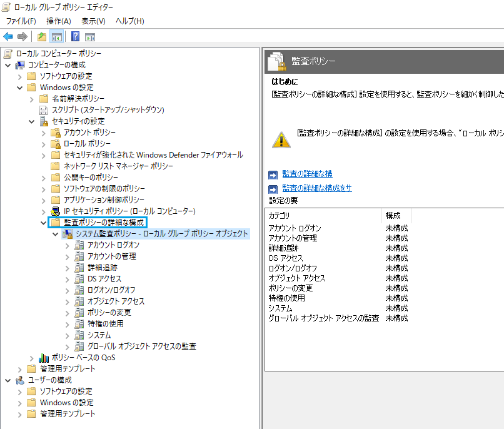Click the セキュリティの設定 lock icon
504x429 pixels.
[44, 121]
